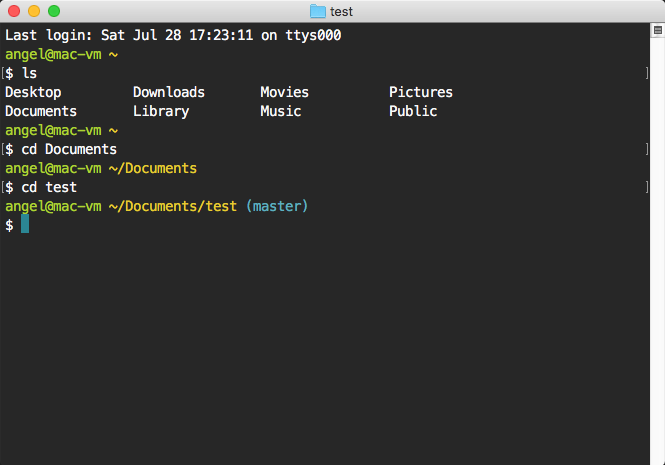665x465 pixels.
Task: Click the folder icon in the title bar
Action: point(318,11)
